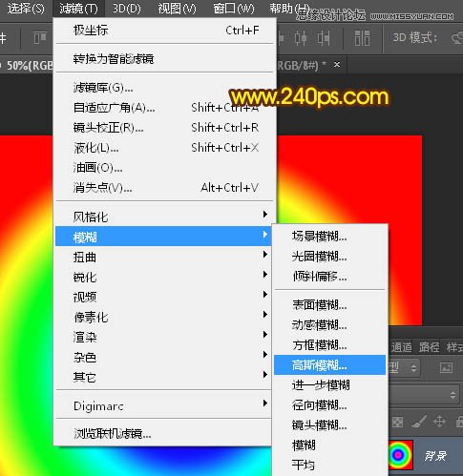This screenshot has height=476, width=463.
Task: Expand the 其它 submenu
Action: (x=163, y=377)
